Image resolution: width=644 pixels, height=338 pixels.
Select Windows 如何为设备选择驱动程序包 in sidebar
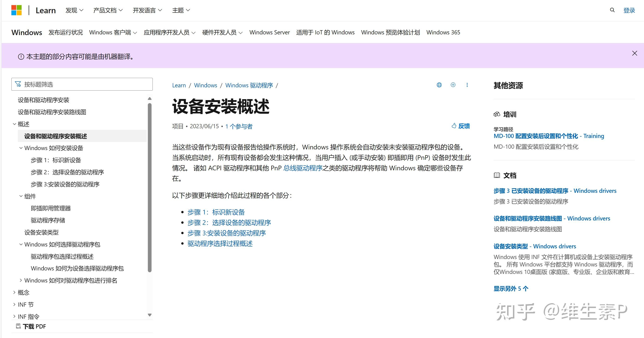[77, 269]
